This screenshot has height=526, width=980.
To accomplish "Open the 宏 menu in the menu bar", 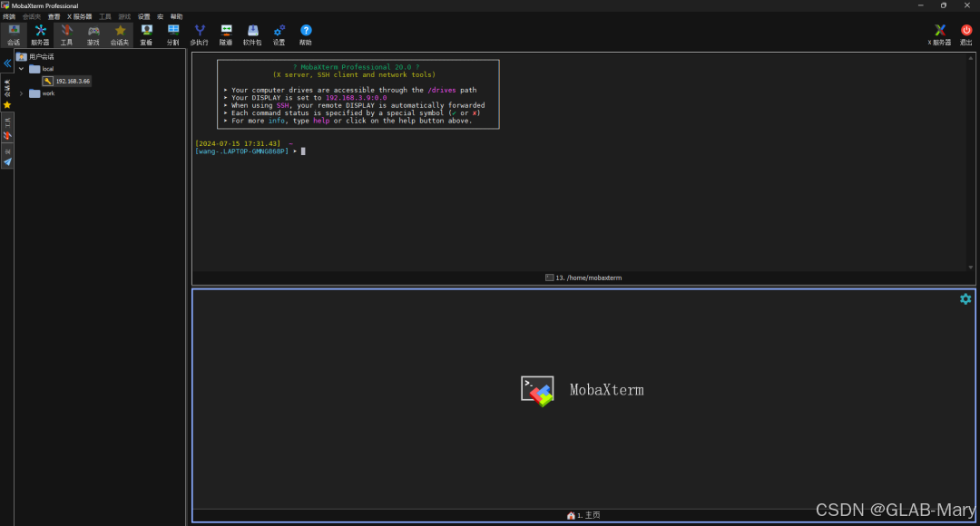I will tap(160, 17).
